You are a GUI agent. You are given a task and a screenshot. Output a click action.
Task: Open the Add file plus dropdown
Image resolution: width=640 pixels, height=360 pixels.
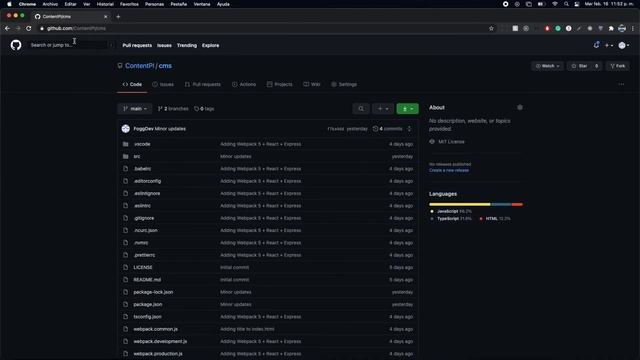click(x=383, y=109)
